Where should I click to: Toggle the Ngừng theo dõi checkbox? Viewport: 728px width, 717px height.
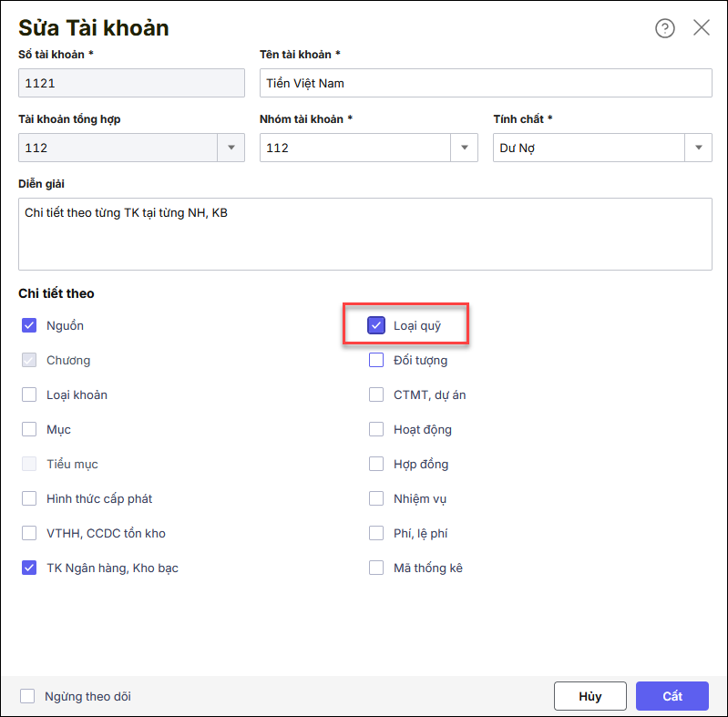(27, 696)
